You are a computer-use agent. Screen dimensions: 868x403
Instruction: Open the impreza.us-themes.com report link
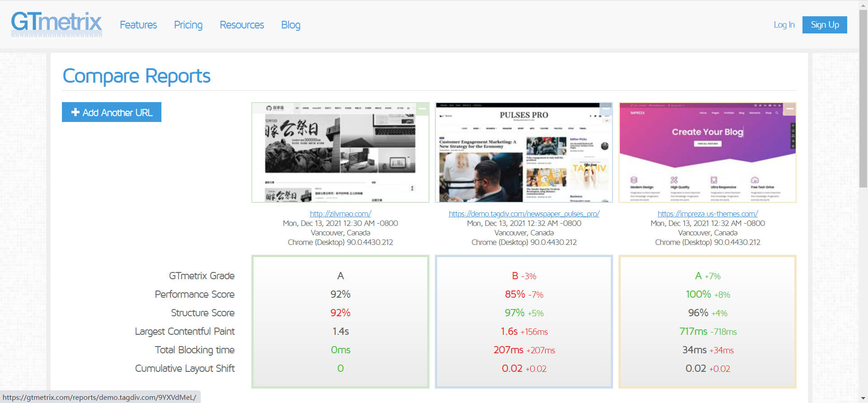pos(708,214)
